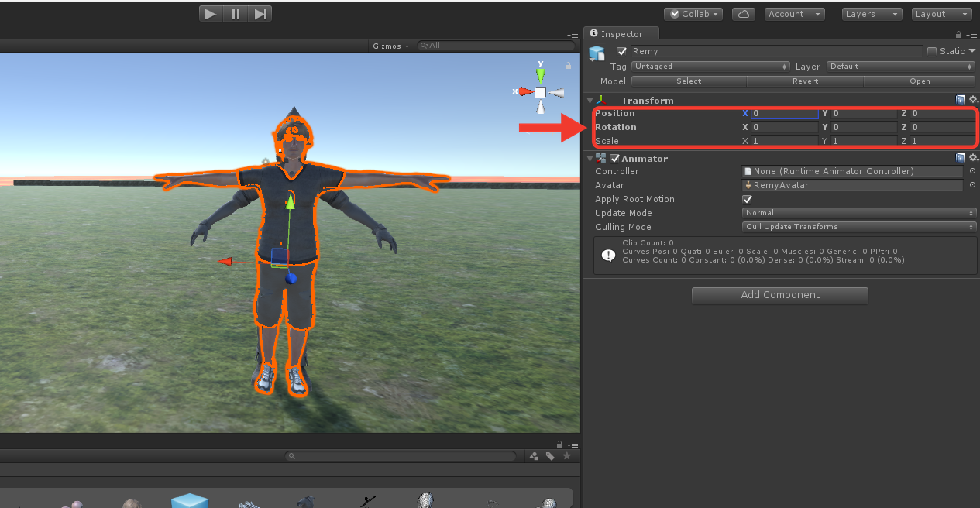Viewport: 980px width, 508px height.
Task: Uncheck Apply Root Motion
Action: [748, 199]
